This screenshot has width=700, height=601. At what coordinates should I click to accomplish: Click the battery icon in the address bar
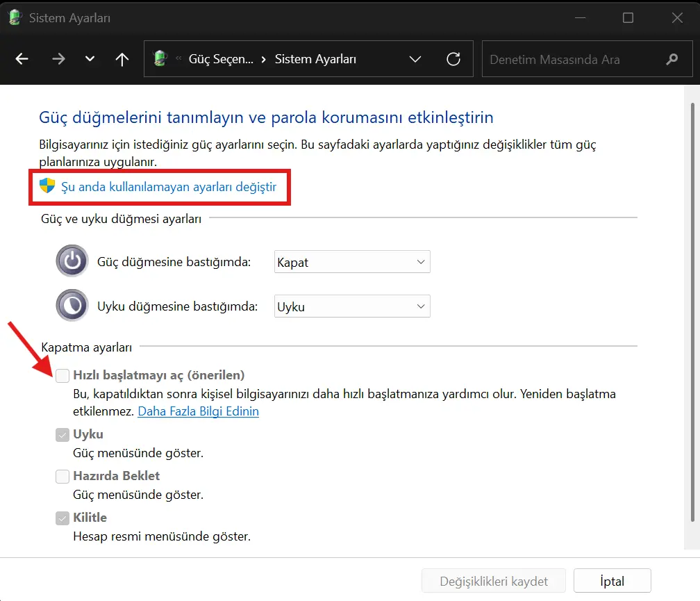(x=160, y=58)
